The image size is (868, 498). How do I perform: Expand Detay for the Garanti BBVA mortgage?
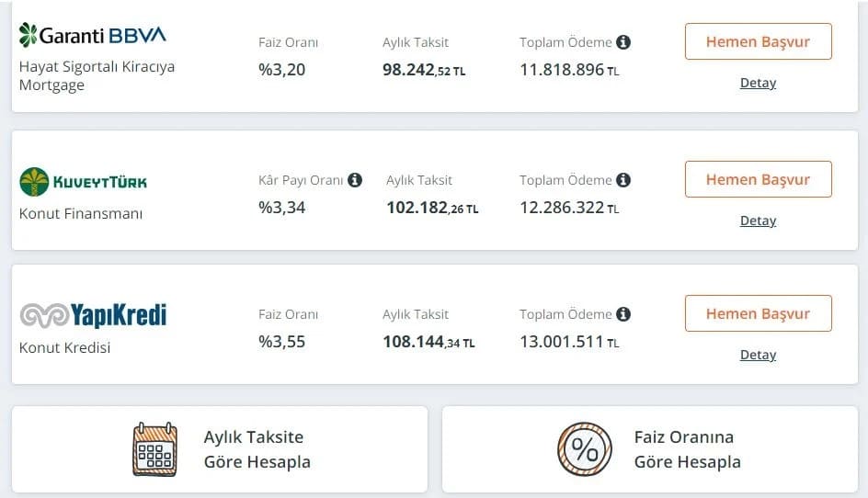[x=758, y=83]
